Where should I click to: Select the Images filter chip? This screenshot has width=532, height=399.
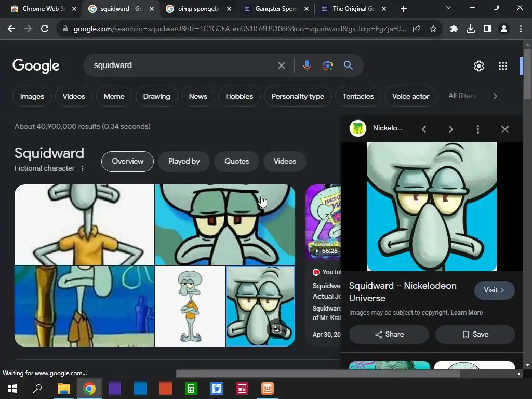point(32,96)
